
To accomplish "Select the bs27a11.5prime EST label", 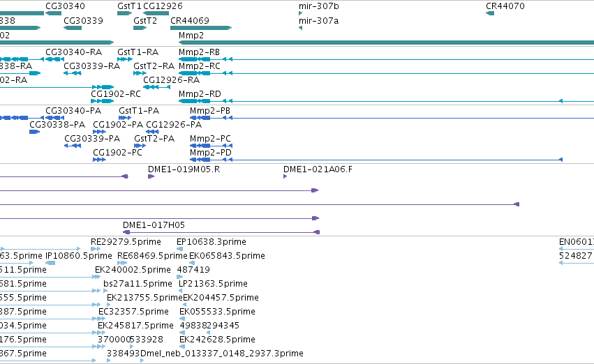I will 138,284.
